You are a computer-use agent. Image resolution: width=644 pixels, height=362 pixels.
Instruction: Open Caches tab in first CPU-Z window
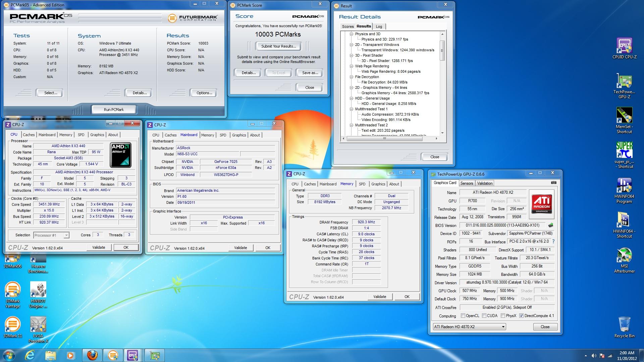click(29, 135)
